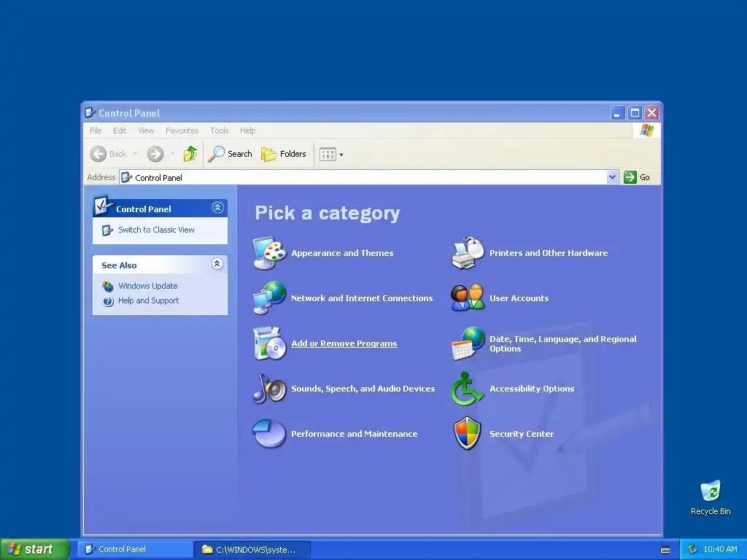Image resolution: width=747 pixels, height=560 pixels.
Task: Click the Security Center shield icon
Action: [x=467, y=433]
